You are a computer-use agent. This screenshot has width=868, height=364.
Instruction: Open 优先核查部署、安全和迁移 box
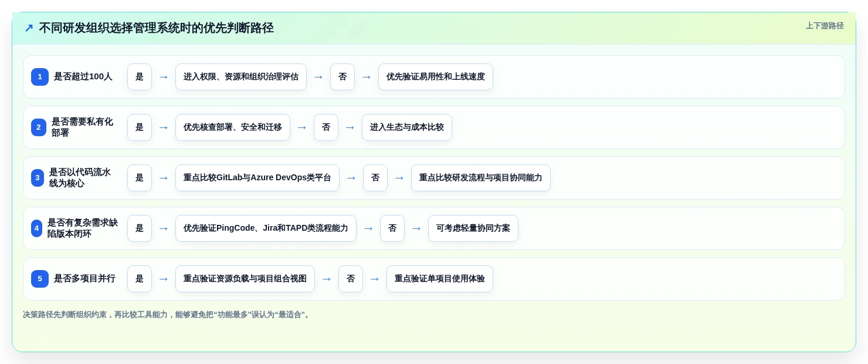(x=233, y=127)
